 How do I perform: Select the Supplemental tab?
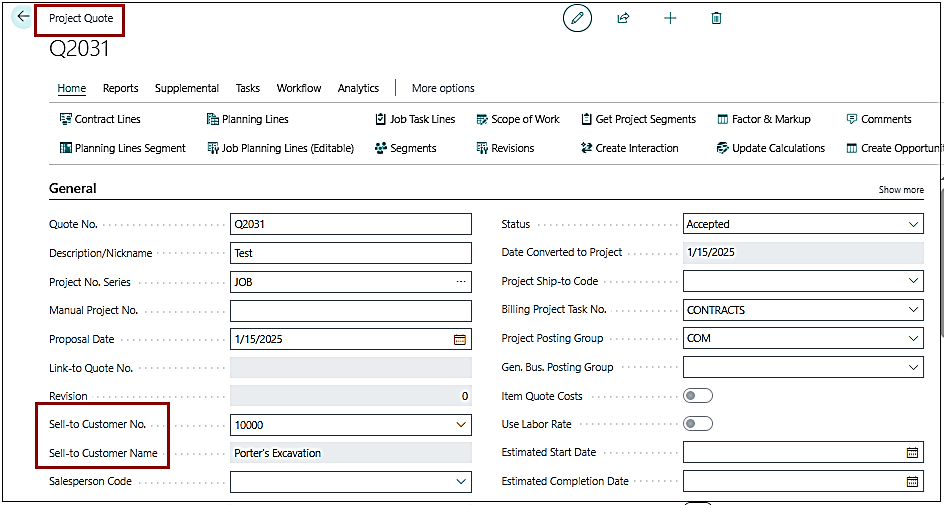[x=187, y=88]
